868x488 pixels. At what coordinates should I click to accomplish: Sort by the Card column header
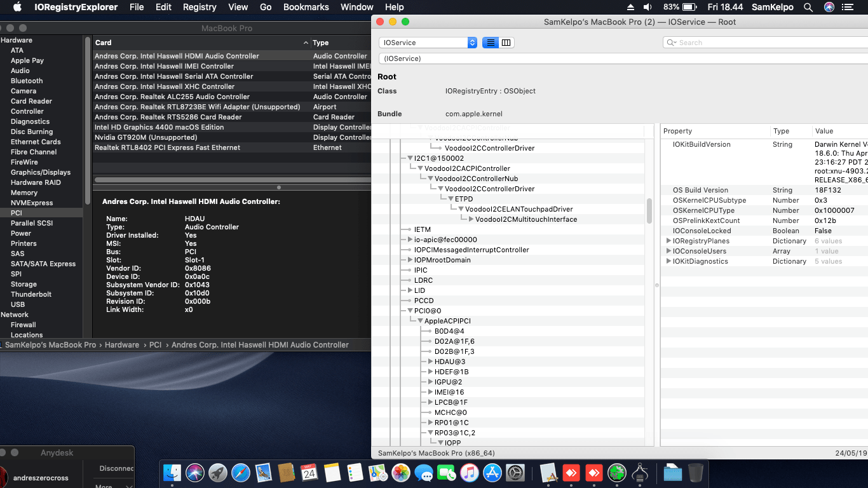(201, 43)
